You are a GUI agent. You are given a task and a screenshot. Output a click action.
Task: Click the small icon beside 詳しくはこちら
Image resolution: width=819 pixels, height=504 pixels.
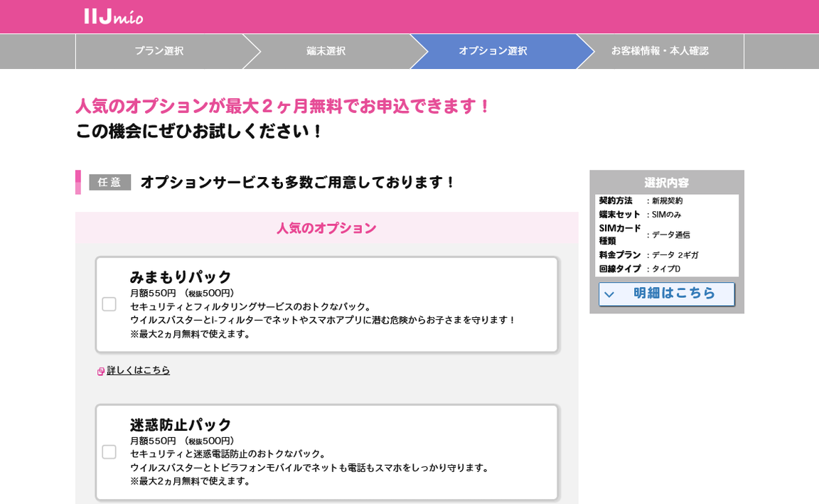pyautogui.click(x=101, y=371)
